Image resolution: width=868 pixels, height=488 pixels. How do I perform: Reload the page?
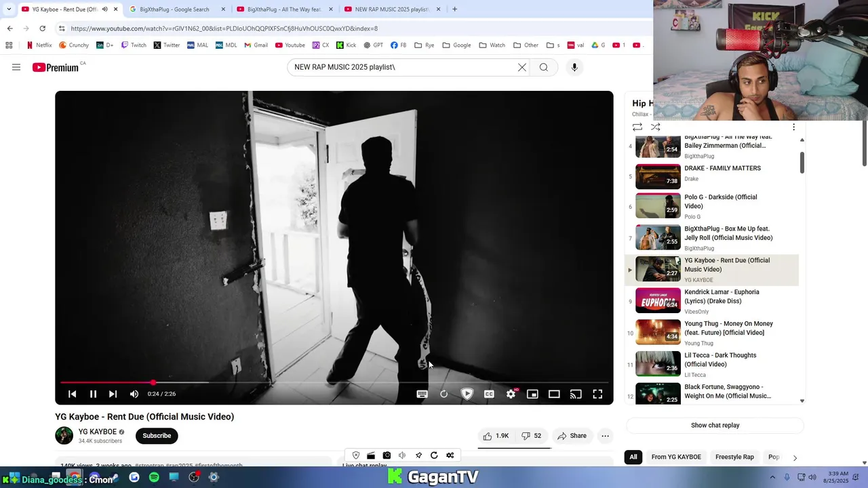click(42, 28)
